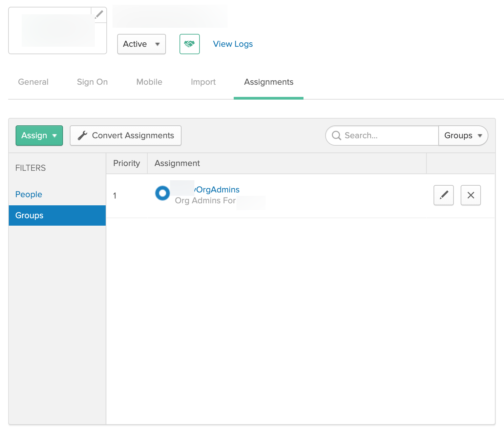Click the FILTERS heading
Image resolution: width=504 pixels, height=433 pixels.
tap(30, 168)
